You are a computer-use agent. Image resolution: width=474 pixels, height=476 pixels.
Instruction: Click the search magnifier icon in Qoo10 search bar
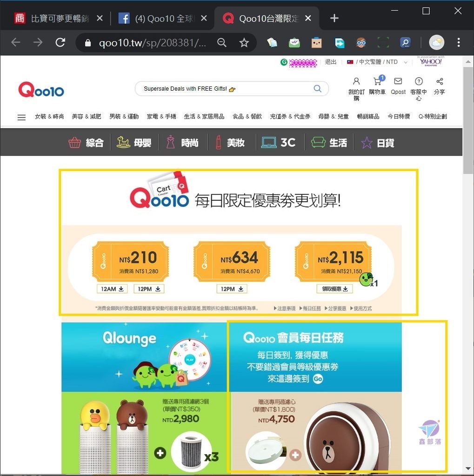[317, 88]
